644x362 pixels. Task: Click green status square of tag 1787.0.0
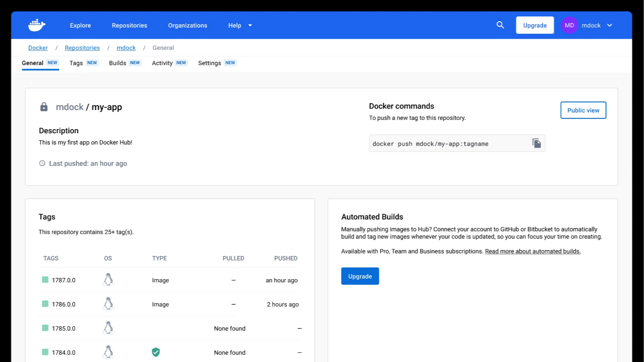pos(45,280)
